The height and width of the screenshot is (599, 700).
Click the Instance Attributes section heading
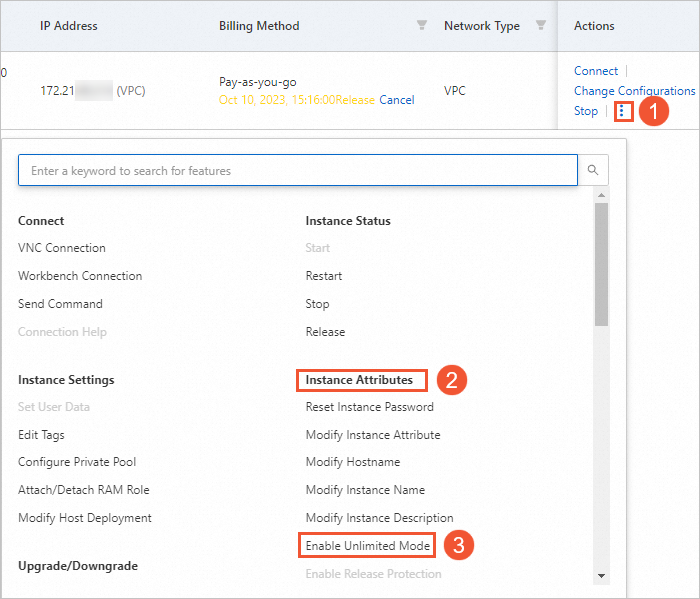359,380
